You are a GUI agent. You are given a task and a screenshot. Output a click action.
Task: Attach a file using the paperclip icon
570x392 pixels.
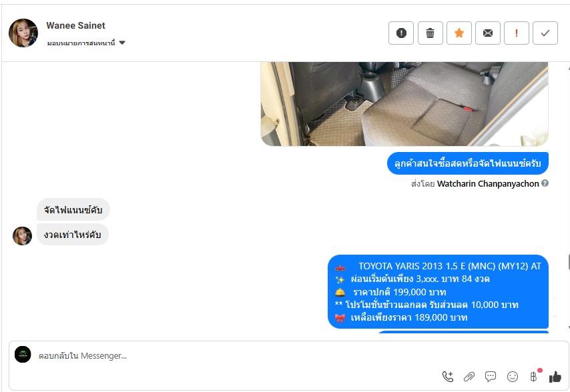pyautogui.click(x=469, y=377)
